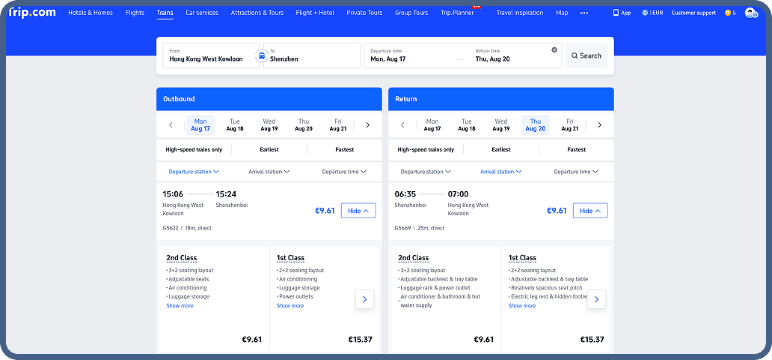Select Return 2nd Class €9.61 card
772x360 pixels.
pos(446,299)
